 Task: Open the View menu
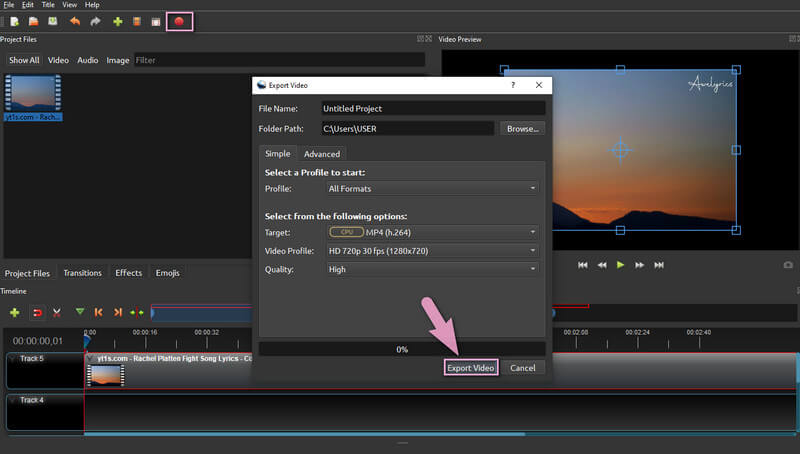tap(69, 5)
